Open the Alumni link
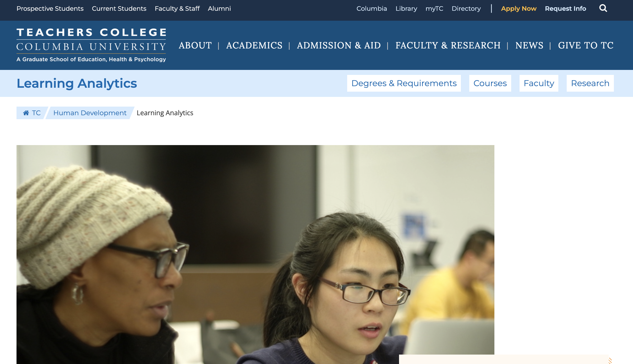The width and height of the screenshot is (633, 364). tap(219, 9)
